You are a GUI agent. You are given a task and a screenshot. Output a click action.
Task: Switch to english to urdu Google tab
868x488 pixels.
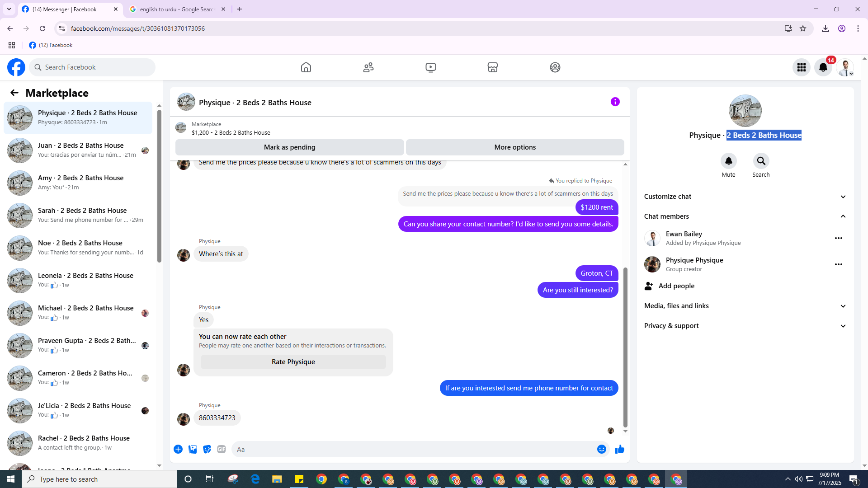click(178, 9)
